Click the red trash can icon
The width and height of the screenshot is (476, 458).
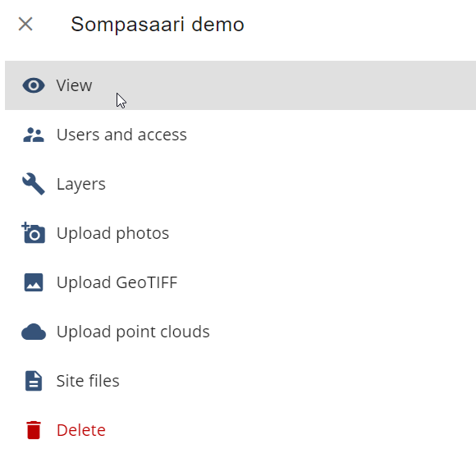click(x=34, y=430)
